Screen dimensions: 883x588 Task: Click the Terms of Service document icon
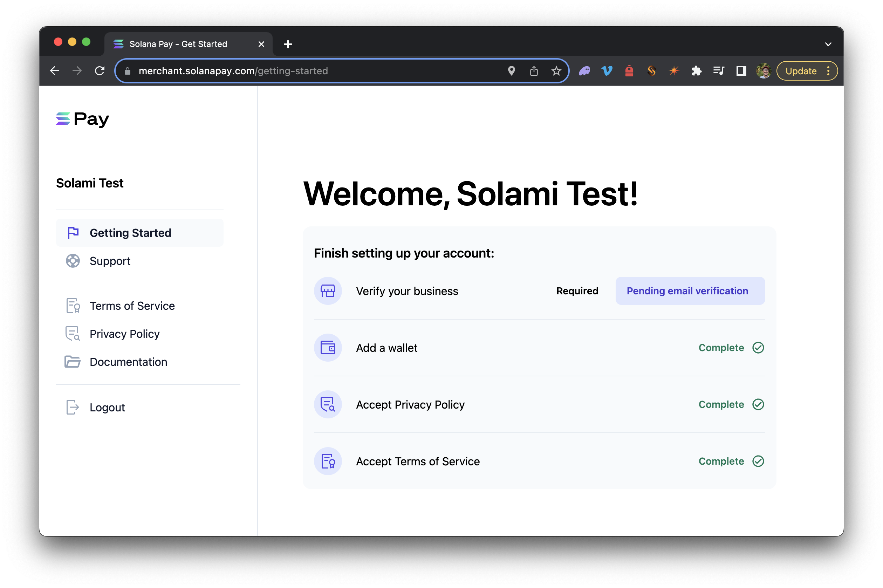[73, 306]
